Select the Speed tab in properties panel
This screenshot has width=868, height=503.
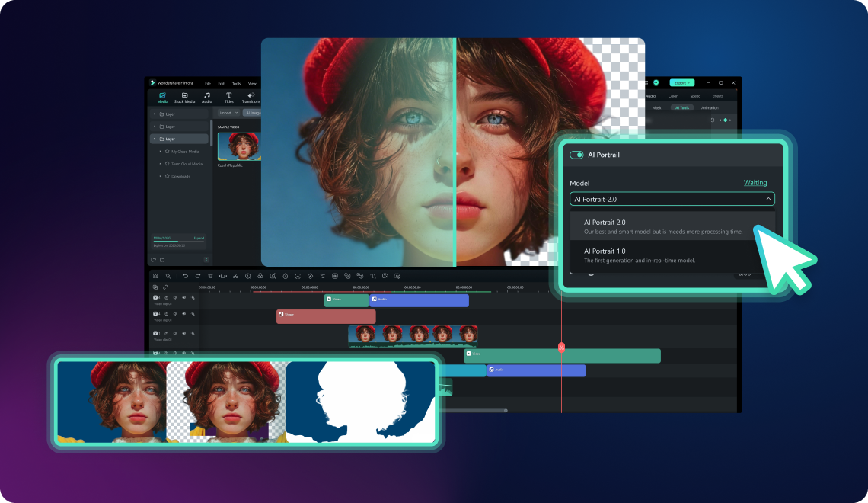[x=695, y=96]
